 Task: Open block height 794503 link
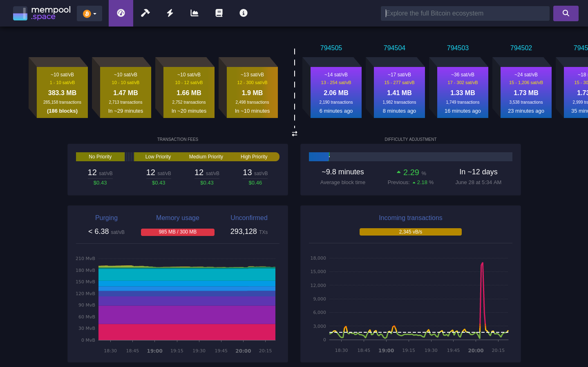[458, 48]
